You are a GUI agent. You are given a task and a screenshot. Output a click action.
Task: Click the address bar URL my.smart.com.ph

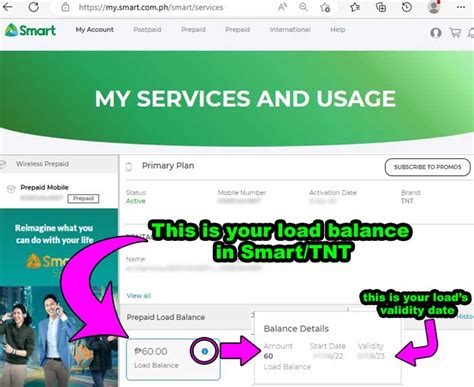point(151,7)
